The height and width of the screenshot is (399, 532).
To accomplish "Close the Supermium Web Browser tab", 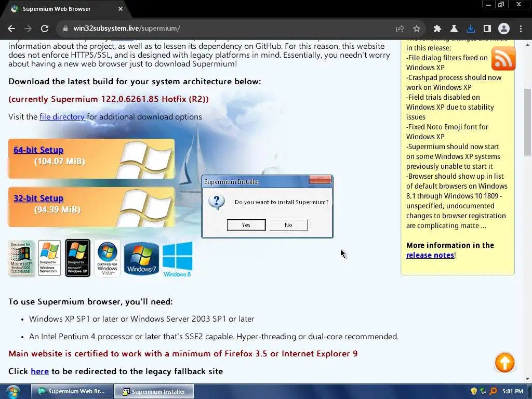I will point(121,9).
